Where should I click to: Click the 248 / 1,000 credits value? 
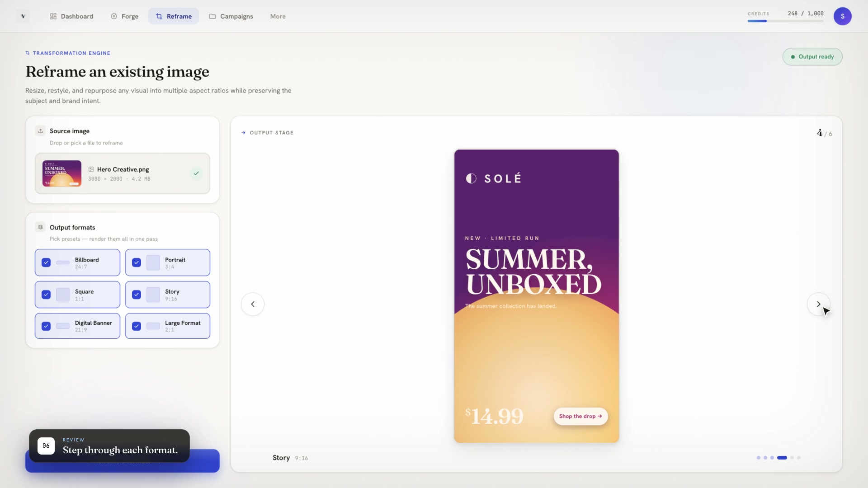(806, 14)
